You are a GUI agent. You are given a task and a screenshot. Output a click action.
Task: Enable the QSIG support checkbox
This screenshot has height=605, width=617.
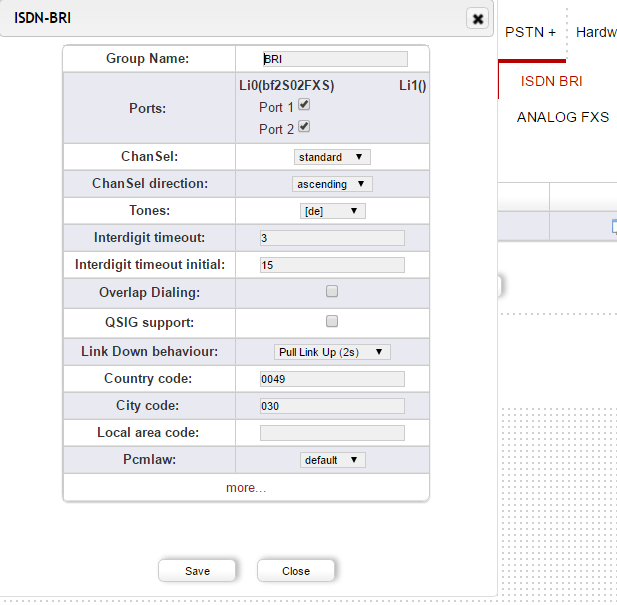pyautogui.click(x=332, y=321)
